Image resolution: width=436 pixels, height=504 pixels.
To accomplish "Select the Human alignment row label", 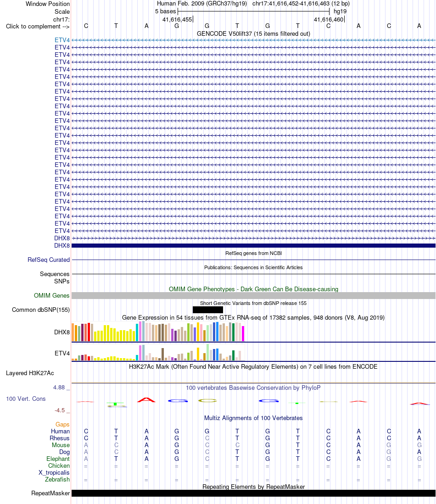I will [60, 432].
